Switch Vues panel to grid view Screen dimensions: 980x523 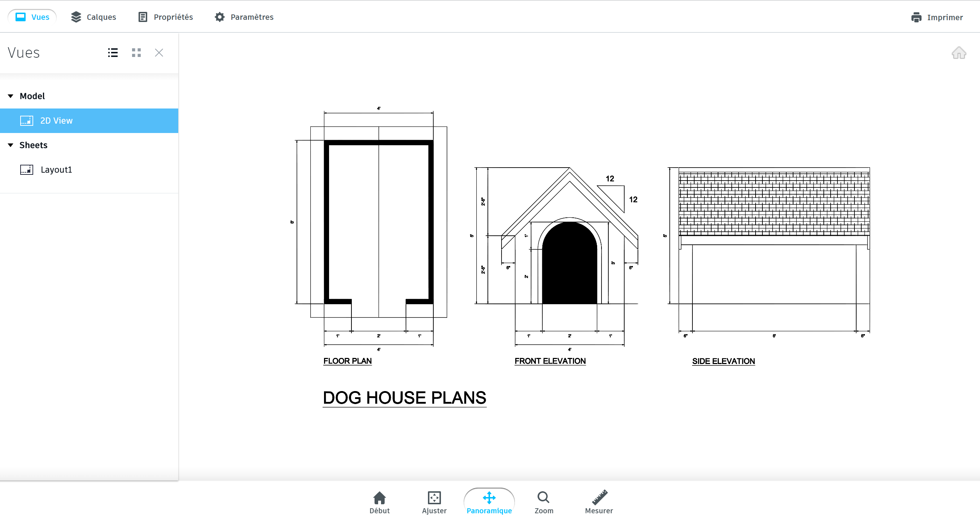click(x=136, y=53)
